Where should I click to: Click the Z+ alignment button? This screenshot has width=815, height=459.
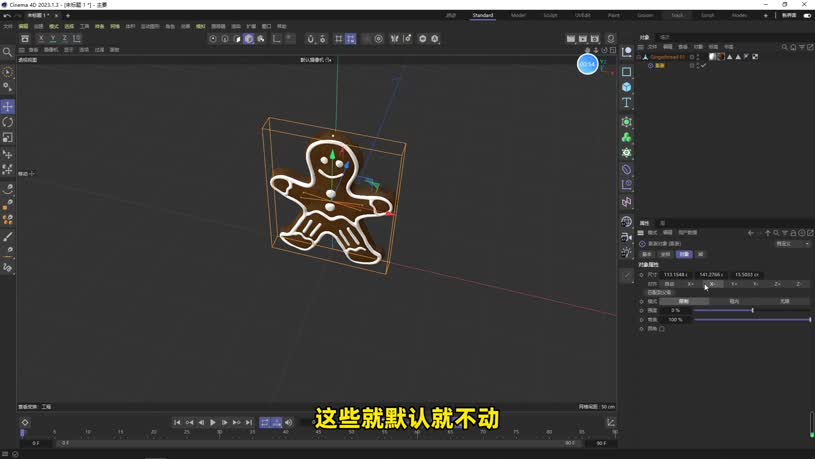pyautogui.click(x=778, y=284)
